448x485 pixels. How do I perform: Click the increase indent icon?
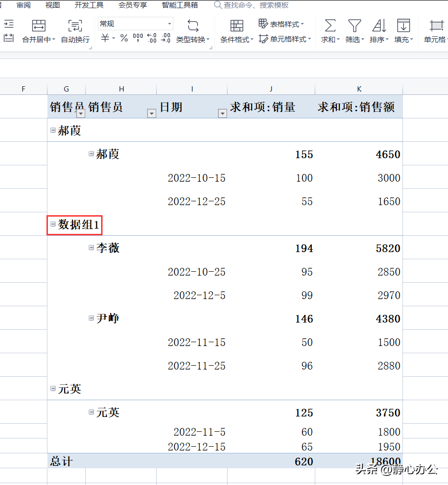point(9,24)
